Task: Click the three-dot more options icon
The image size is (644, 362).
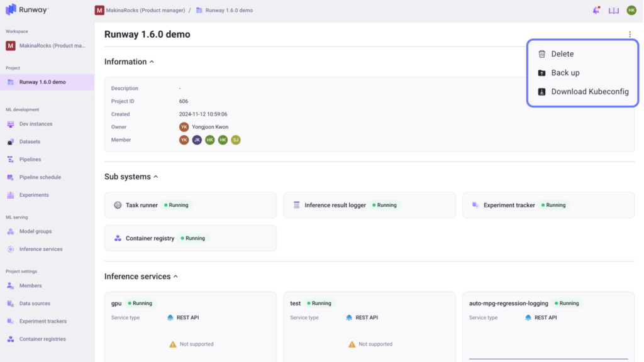Action: tap(630, 35)
